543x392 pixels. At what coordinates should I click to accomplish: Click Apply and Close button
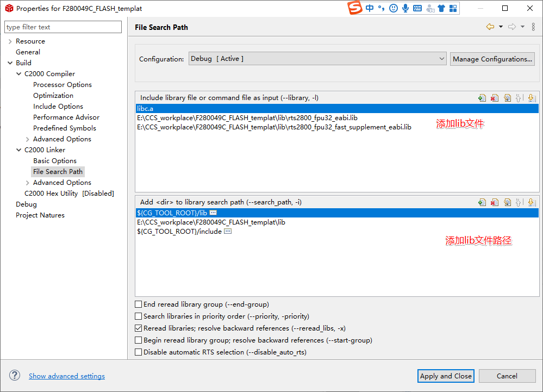pyautogui.click(x=446, y=376)
